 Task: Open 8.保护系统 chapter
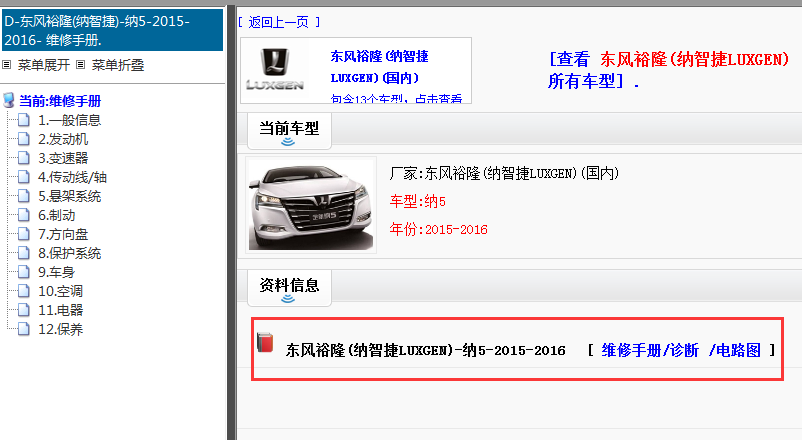[69, 253]
